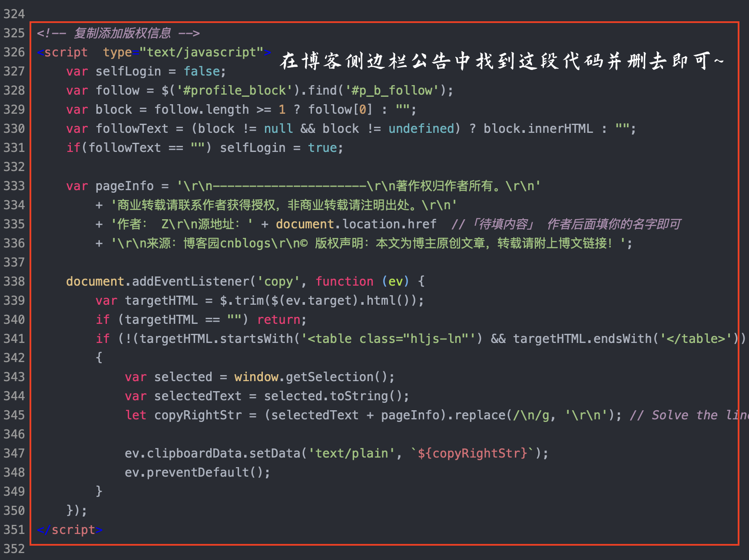The height and width of the screenshot is (560, 749).
Task: Click 'block.innerHTML' on line 330
Action: coord(538,128)
